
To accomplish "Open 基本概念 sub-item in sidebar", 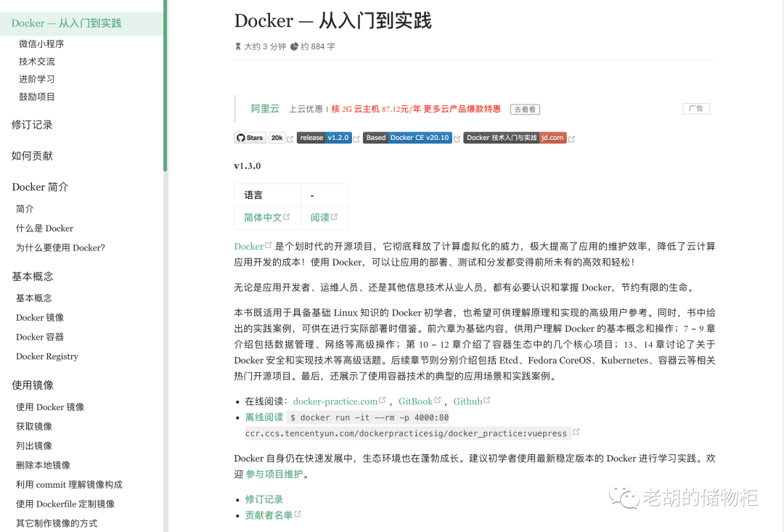I will (x=34, y=298).
